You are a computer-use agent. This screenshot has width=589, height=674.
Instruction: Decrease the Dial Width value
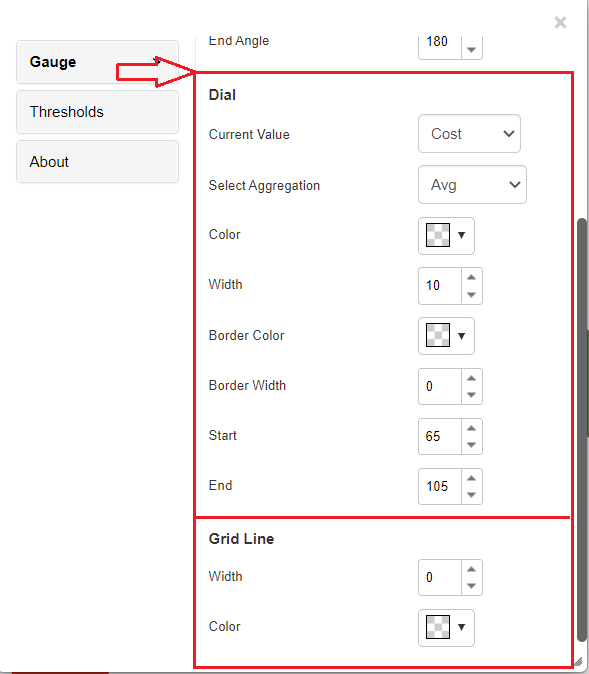[x=472, y=295]
